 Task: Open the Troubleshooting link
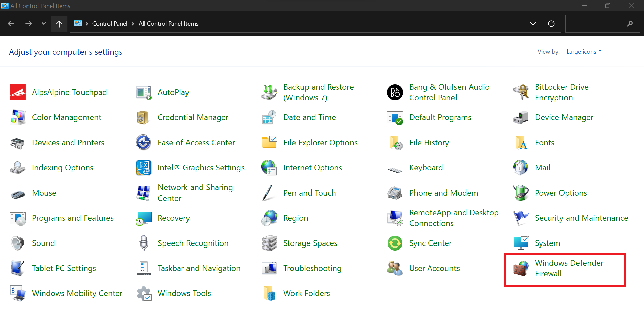[312, 268]
